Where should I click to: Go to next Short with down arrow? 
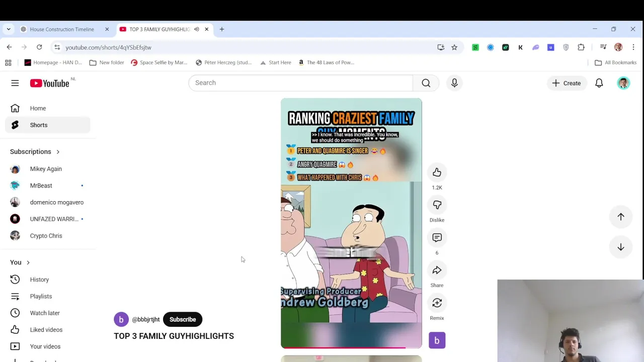(x=620, y=247)
